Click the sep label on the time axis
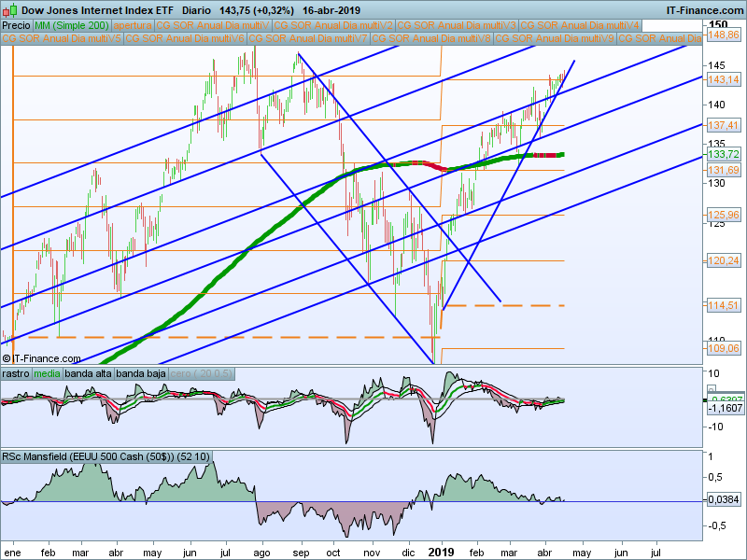This screenshot has height=560, width=747. tap(301, 553)
